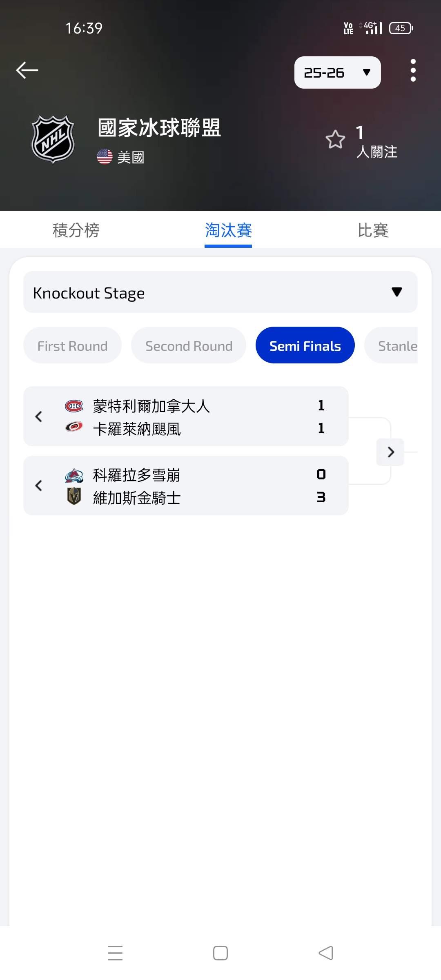Viewport: 441px width, 980px height.
Task: Tap the back arrow icon
Action: point(27,70)
